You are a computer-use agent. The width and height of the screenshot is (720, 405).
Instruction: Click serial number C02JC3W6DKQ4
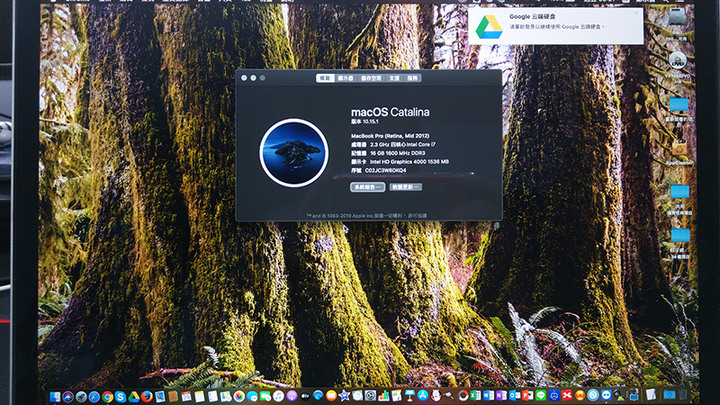[x=386, y=170]
